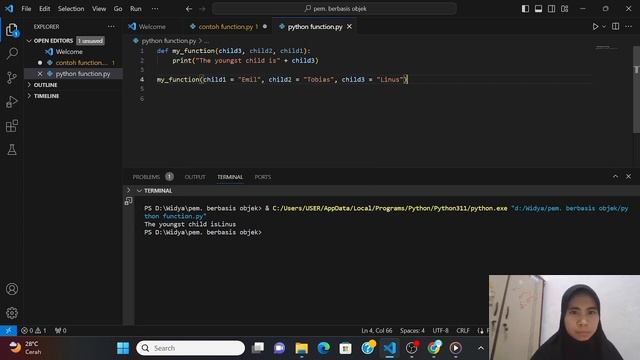Image resolution: width=640 pixels, height=360 pixels.
Task: Open Customize Layout options
Action: tap(564, 9)
